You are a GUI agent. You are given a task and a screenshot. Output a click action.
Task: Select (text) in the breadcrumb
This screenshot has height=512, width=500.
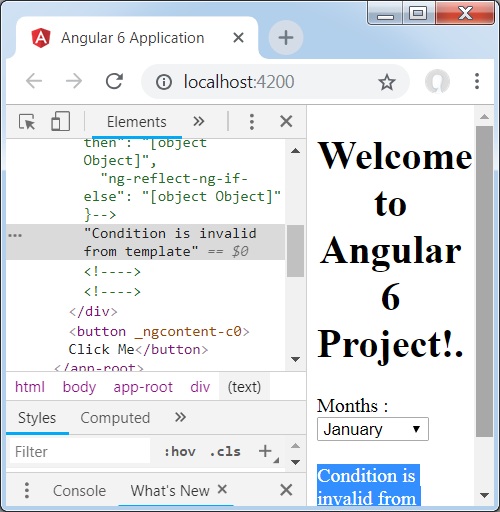(244, 387)
